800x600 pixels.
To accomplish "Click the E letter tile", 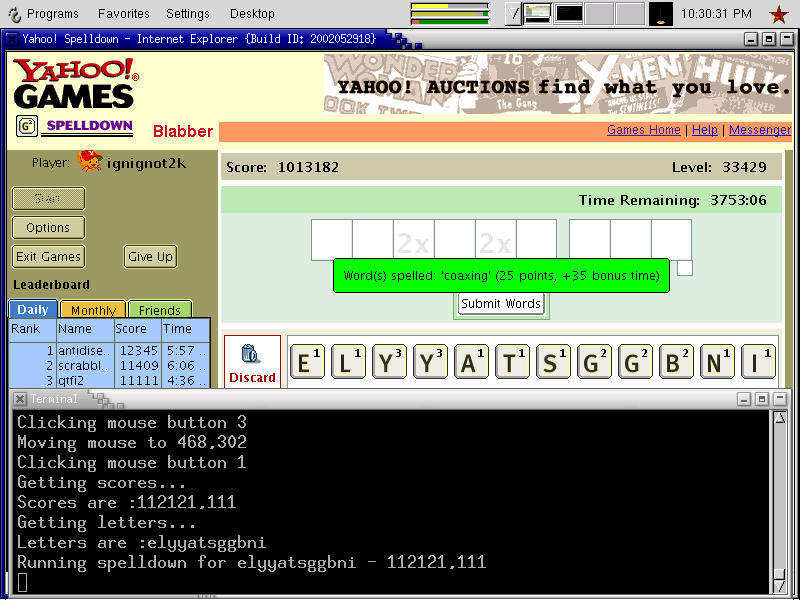I will click(307, 361).
